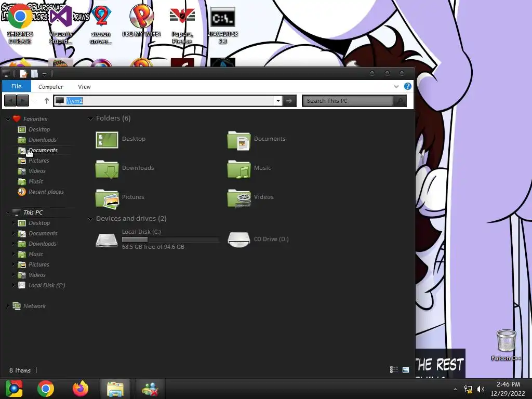532x399 pixels.
Task: Click the Back navigation arrow
Action: (10, 101)
